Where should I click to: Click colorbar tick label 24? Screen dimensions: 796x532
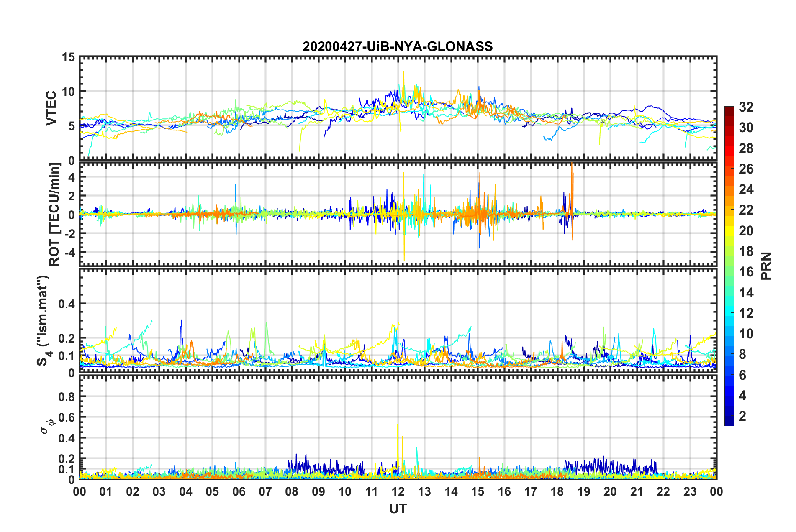[746, 189]
